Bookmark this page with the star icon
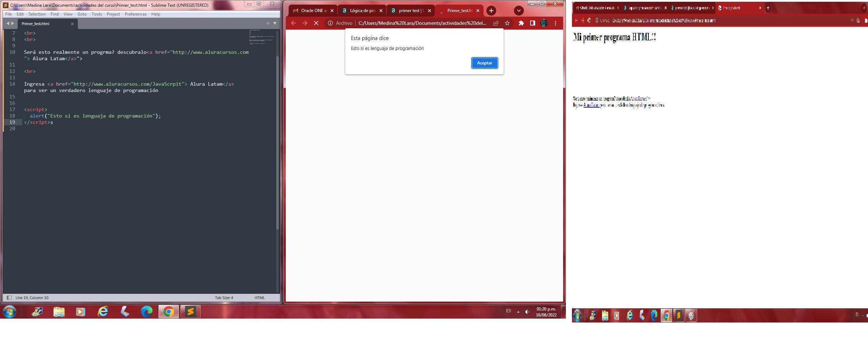 click(x=507, y=23)
